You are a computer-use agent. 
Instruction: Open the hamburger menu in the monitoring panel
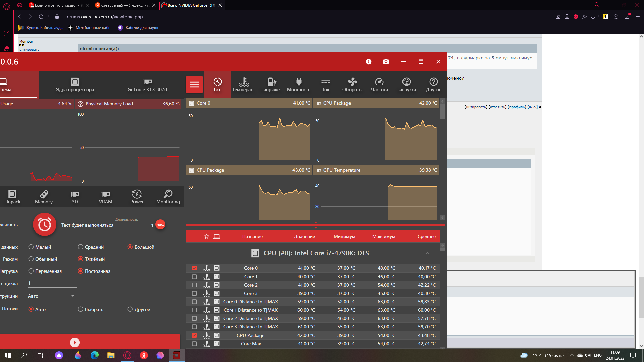coord(194,84)
